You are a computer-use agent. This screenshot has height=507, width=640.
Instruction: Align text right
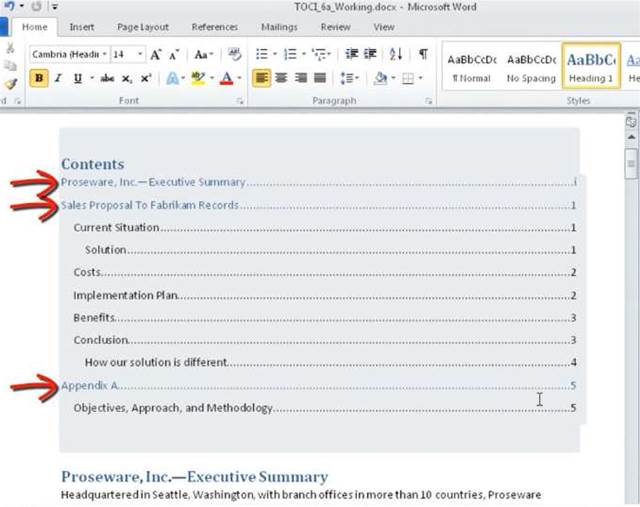301,78
